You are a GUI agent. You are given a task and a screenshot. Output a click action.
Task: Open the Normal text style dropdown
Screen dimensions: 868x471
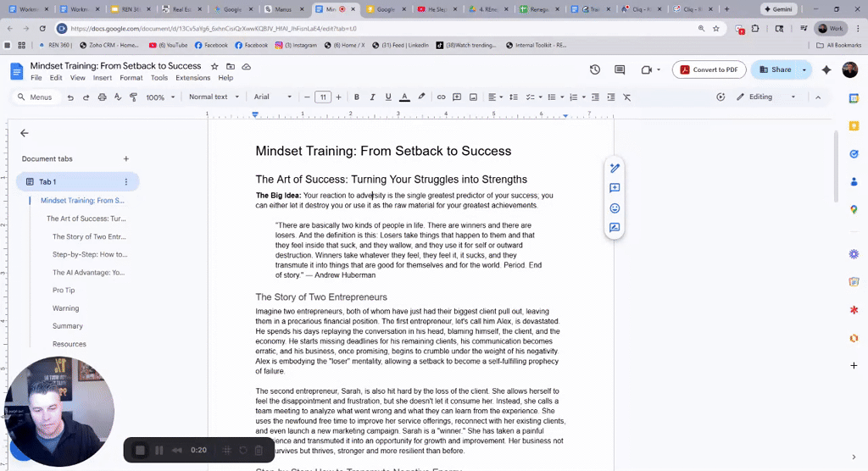click(214, 97)
